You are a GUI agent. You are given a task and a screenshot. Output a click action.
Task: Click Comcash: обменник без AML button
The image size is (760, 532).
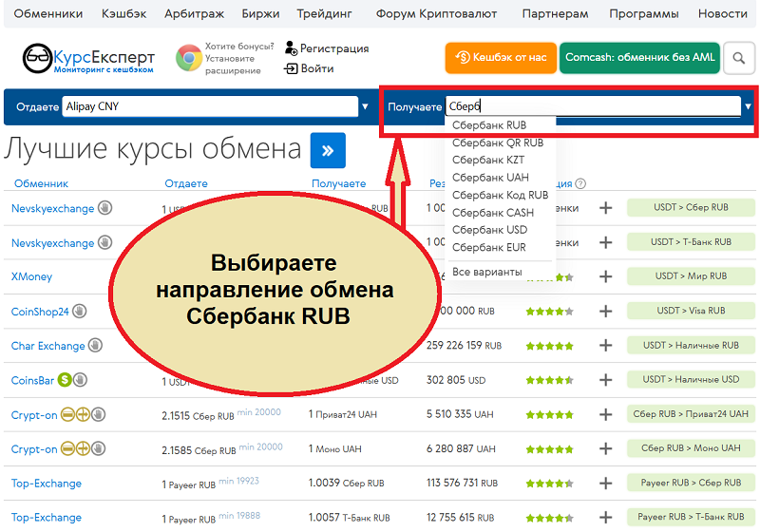[x=639, y=58]
